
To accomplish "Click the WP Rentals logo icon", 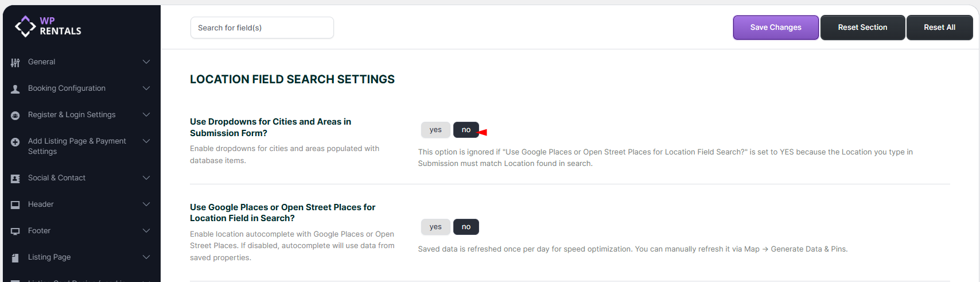I will coord(25,26).
